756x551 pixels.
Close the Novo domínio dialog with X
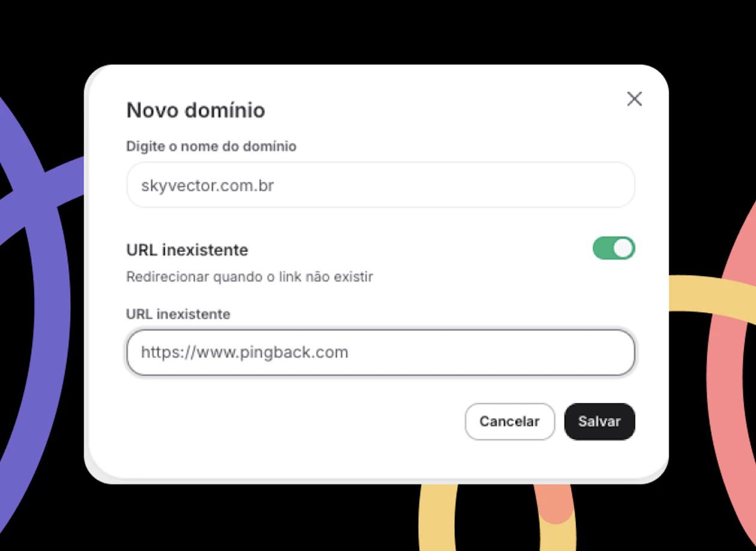634,99
